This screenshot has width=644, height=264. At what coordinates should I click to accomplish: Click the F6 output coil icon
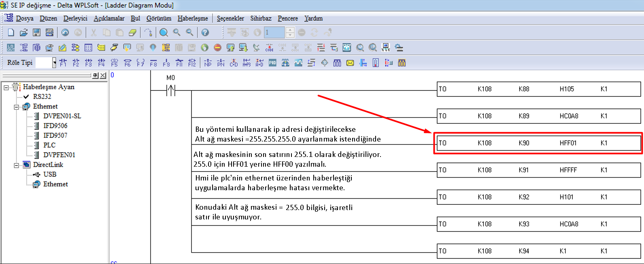128,63
